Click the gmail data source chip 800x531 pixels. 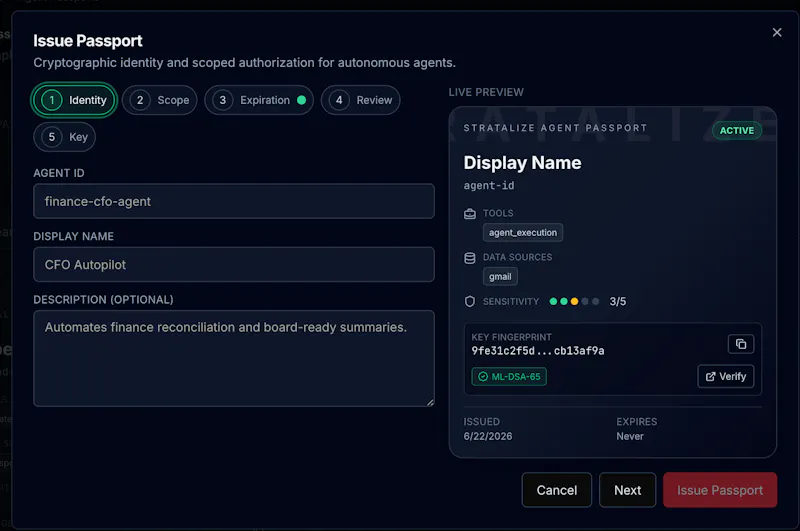coord(500,276)
